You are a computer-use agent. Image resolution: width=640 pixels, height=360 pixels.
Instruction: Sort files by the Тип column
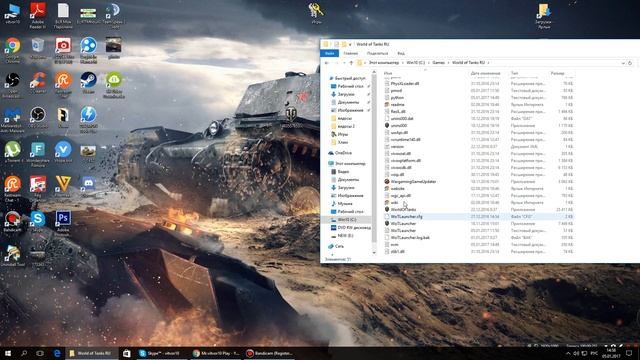[x=514, y=73]
